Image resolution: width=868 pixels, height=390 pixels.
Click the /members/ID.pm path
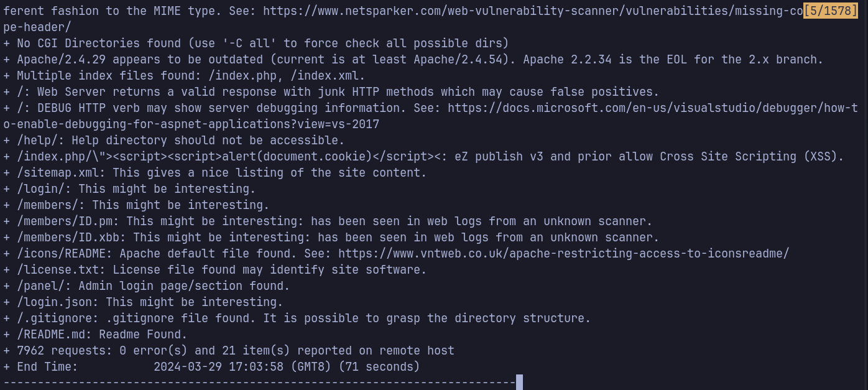tap(68, 221)
